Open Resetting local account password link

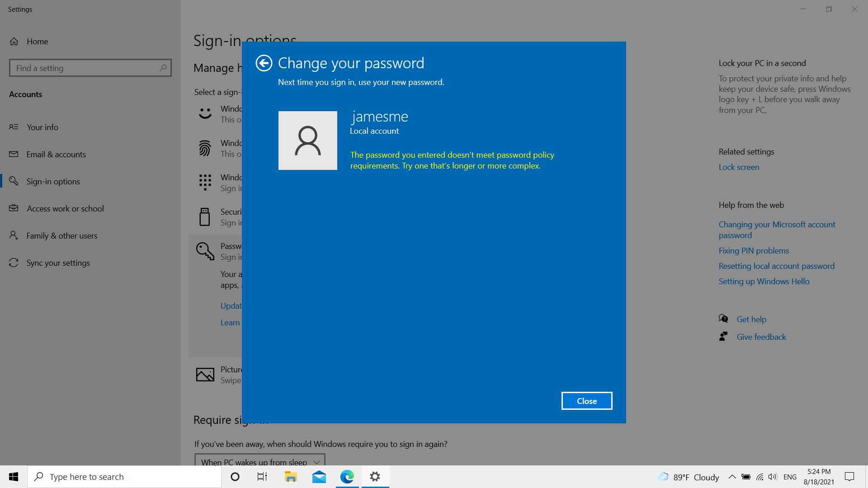tap(776, 266)
